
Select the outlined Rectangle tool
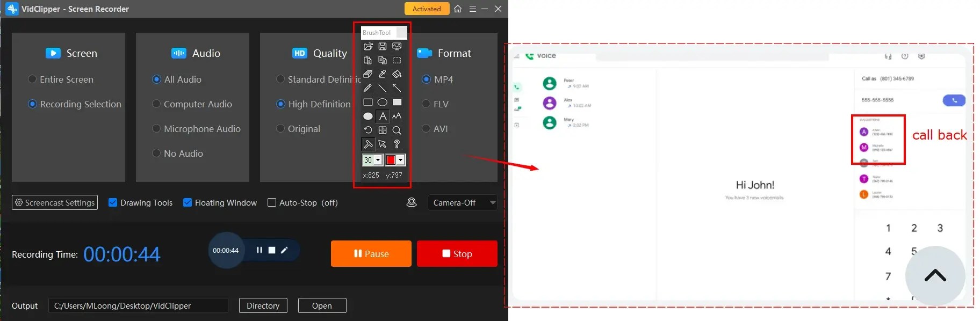pos(368,102)
